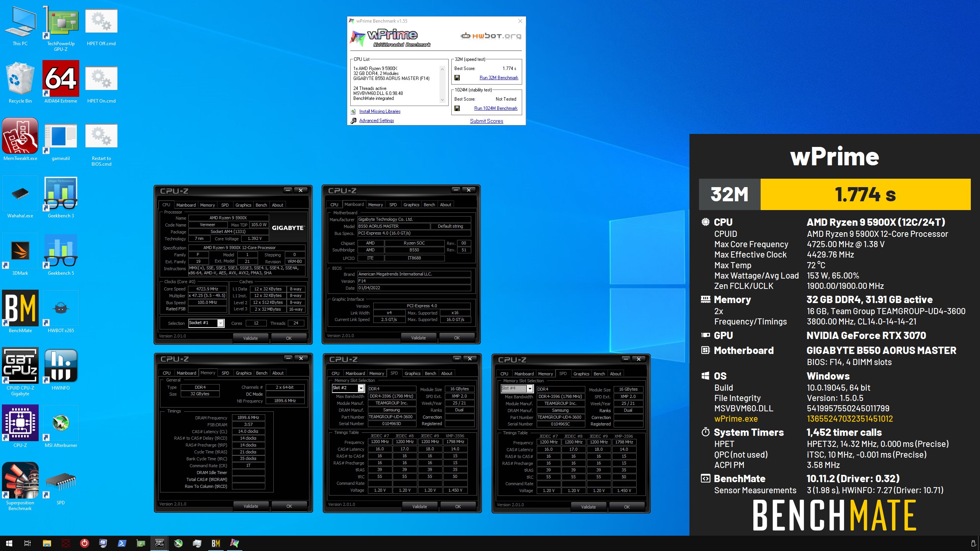Click the red power taskbar icon

pos(84,543)
